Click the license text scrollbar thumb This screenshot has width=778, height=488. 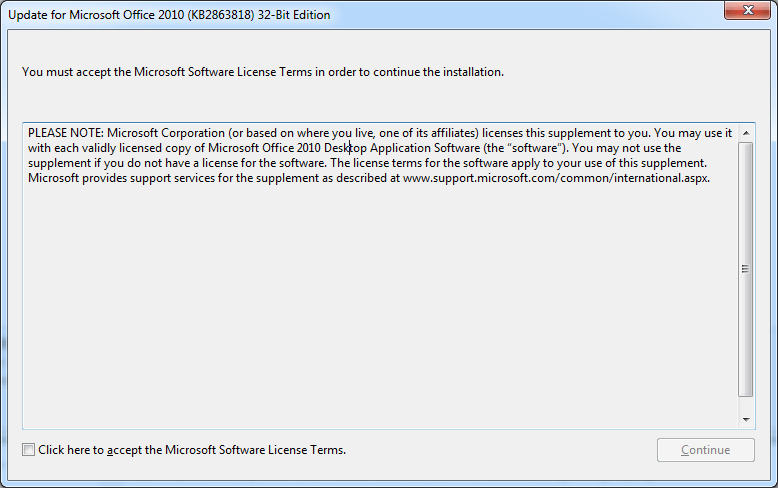point(745,269)
